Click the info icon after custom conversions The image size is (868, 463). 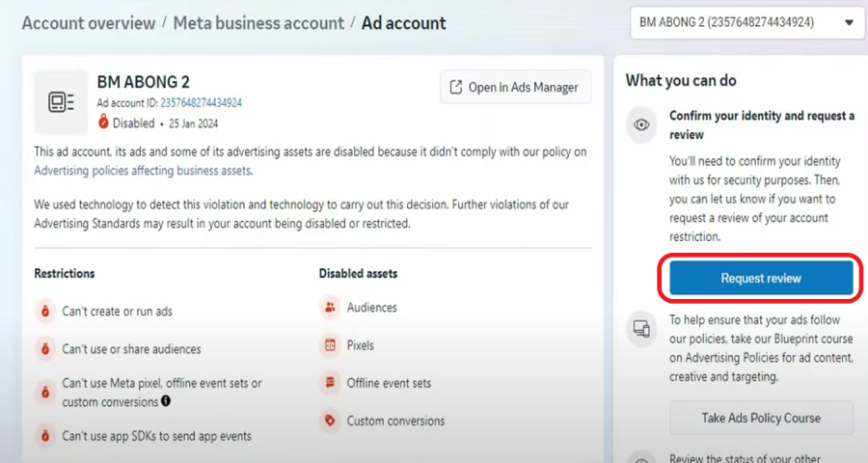(x=166, y=400)
